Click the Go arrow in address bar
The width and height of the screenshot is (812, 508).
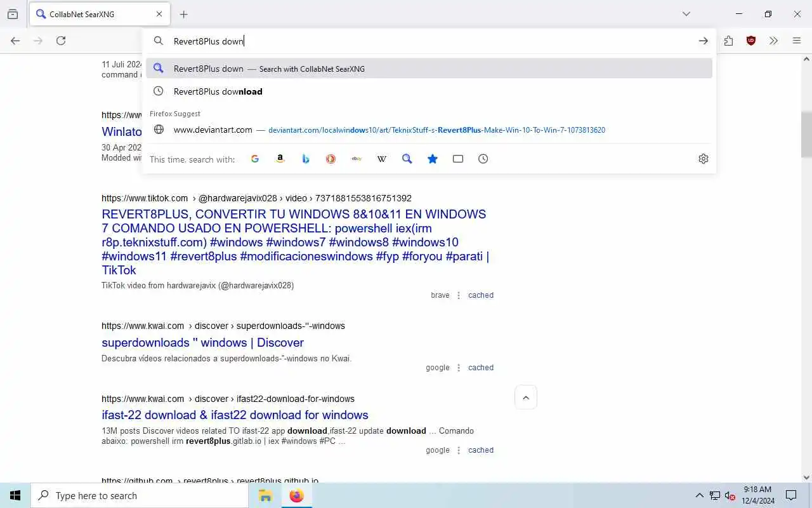point(703,41)
